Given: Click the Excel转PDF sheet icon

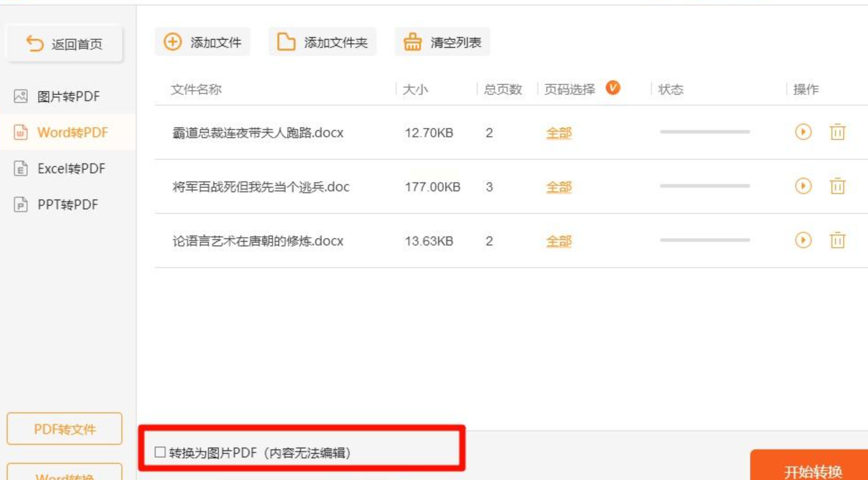Looking at the screenshot, I should point(21,168).
